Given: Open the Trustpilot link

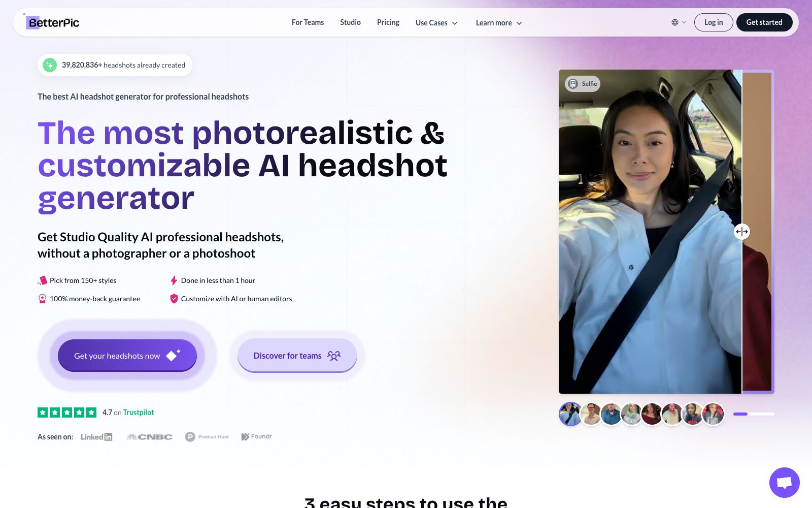Looking at the screenshot, I should [x=138, y=412].
